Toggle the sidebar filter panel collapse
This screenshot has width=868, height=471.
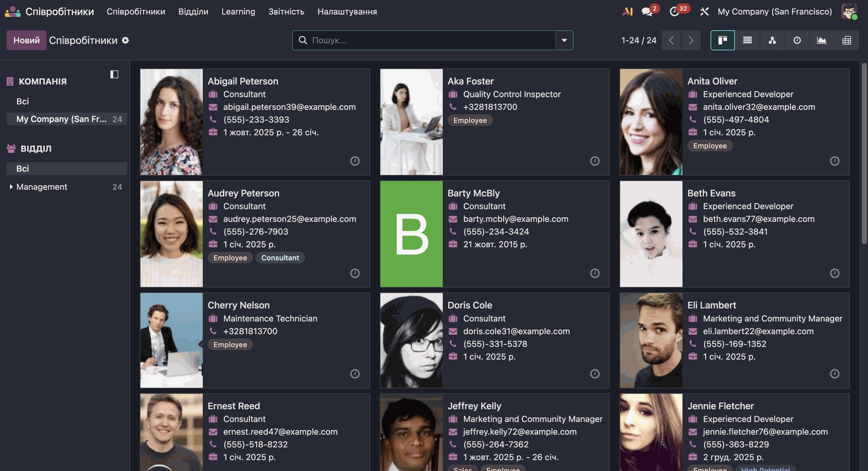pyautogui.click(x=114, y=74)
